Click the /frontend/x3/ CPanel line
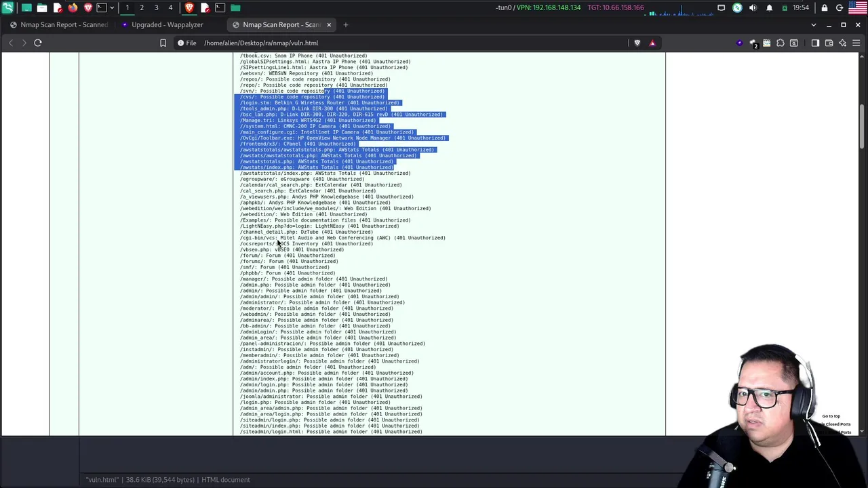 tap(298, 144)
